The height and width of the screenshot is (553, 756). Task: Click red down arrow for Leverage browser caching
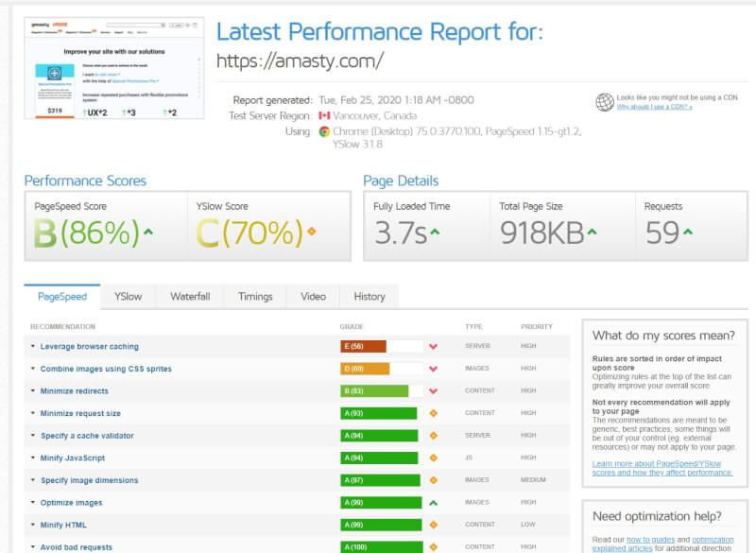(x=433, y=347)
